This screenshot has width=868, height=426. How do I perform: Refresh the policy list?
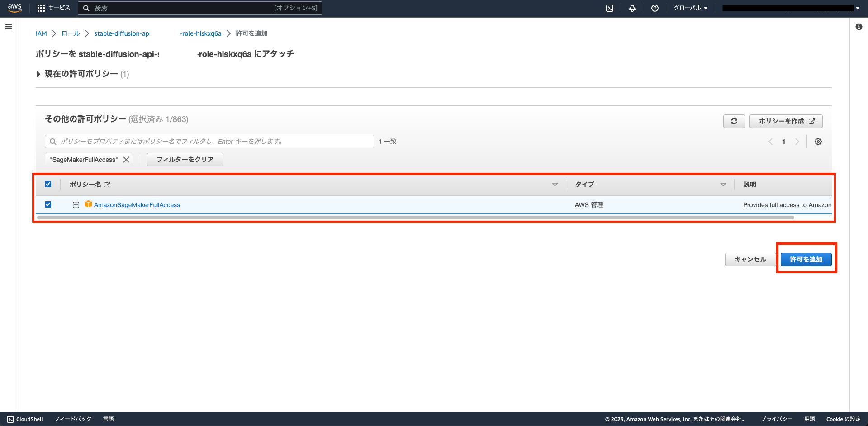coord(734,121)
